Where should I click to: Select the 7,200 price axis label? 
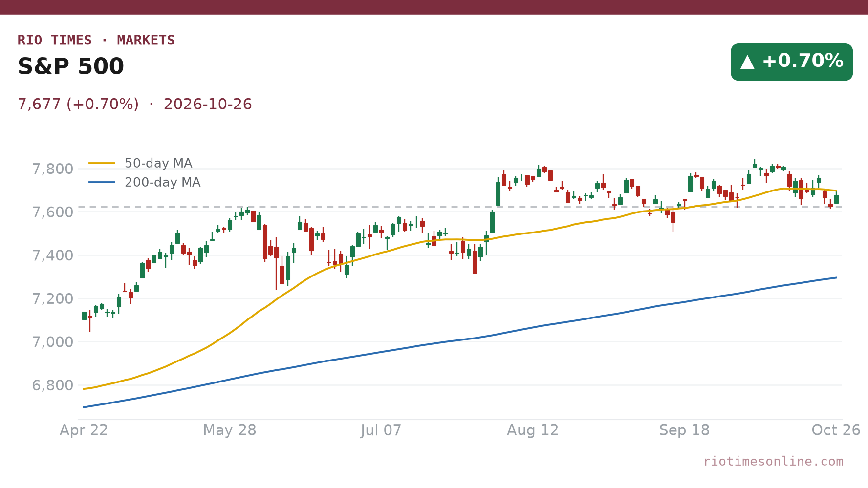52,299
